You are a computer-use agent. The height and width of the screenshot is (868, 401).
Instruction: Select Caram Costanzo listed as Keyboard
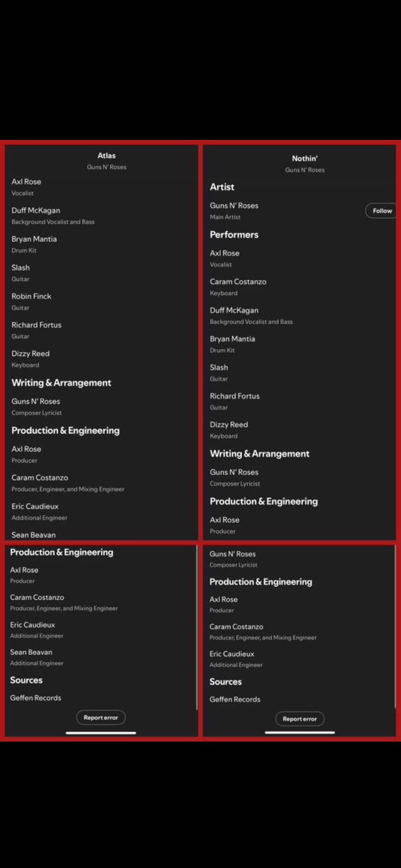[238, 282]
